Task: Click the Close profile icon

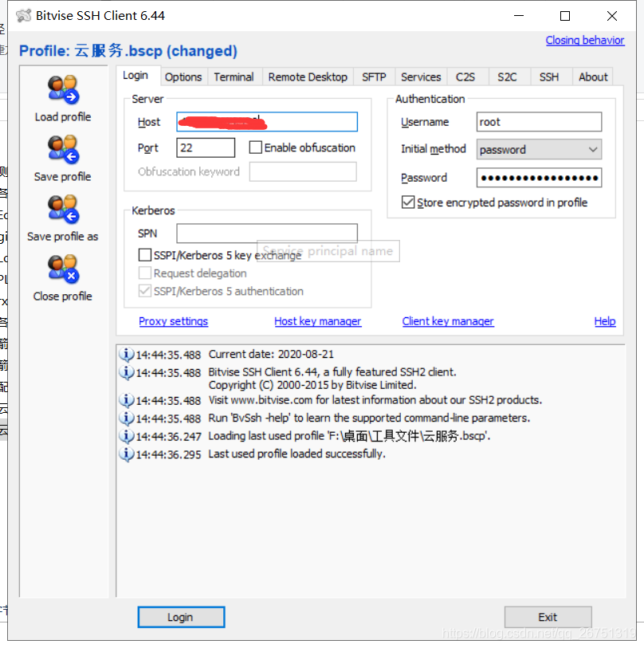Action: [x=63, y=269]
